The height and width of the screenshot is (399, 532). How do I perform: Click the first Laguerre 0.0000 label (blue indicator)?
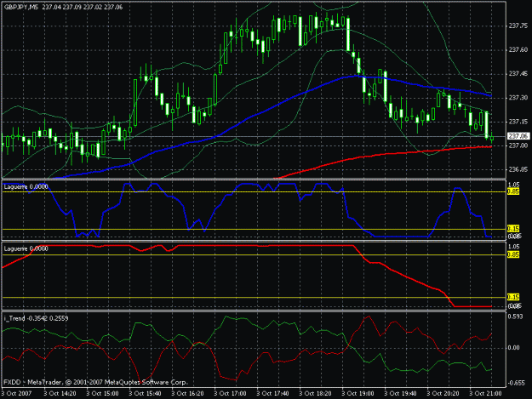(26, 187)
